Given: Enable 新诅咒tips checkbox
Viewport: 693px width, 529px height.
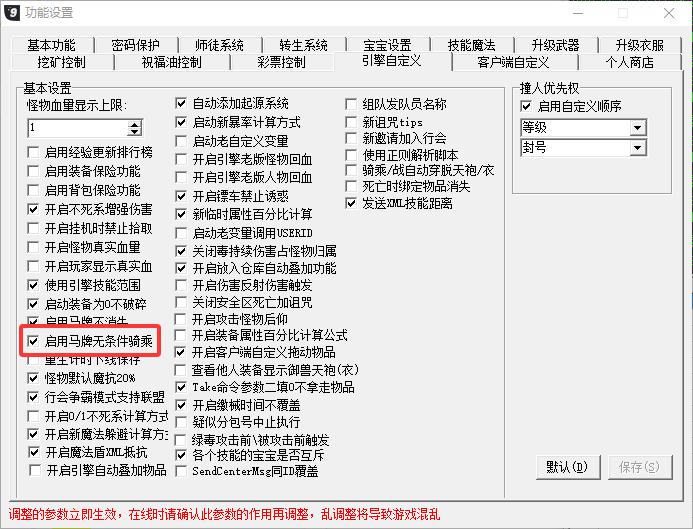Looking at the screenshot, I should (351, 122).
